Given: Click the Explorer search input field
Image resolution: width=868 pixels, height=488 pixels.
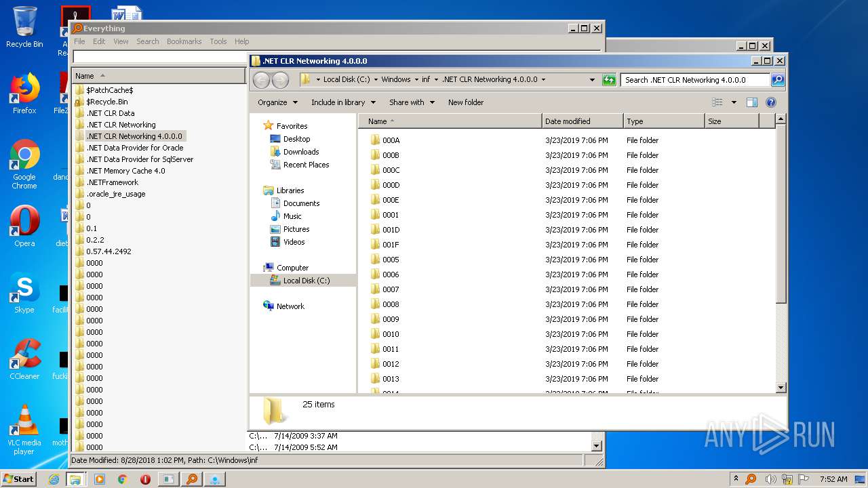Looking at the screenshot, I should (696, 80).
